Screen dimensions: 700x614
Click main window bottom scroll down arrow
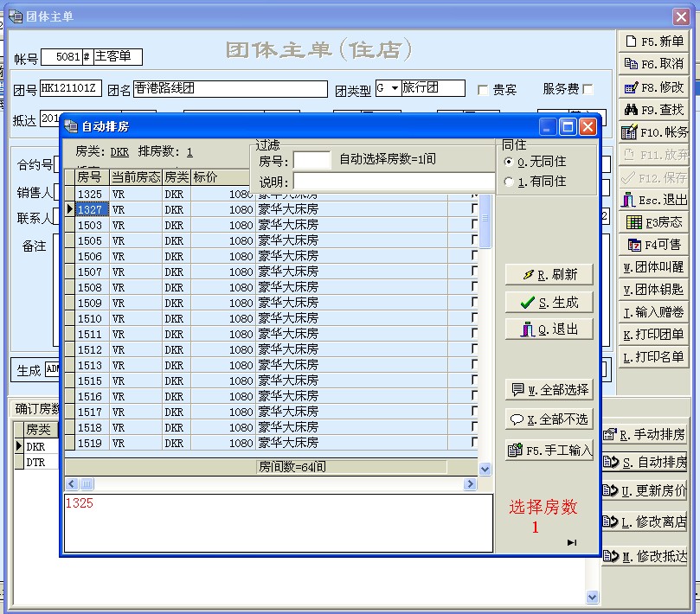[592, 597]
